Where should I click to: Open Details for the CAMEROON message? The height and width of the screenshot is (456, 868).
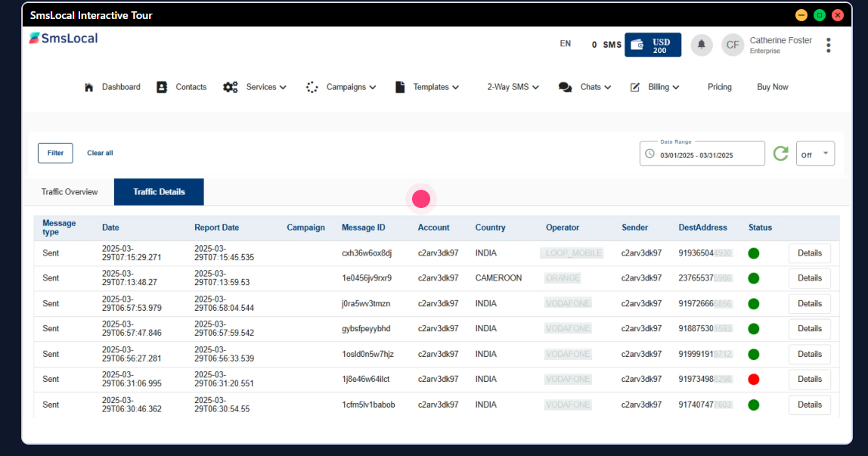[x=809, y=278]
